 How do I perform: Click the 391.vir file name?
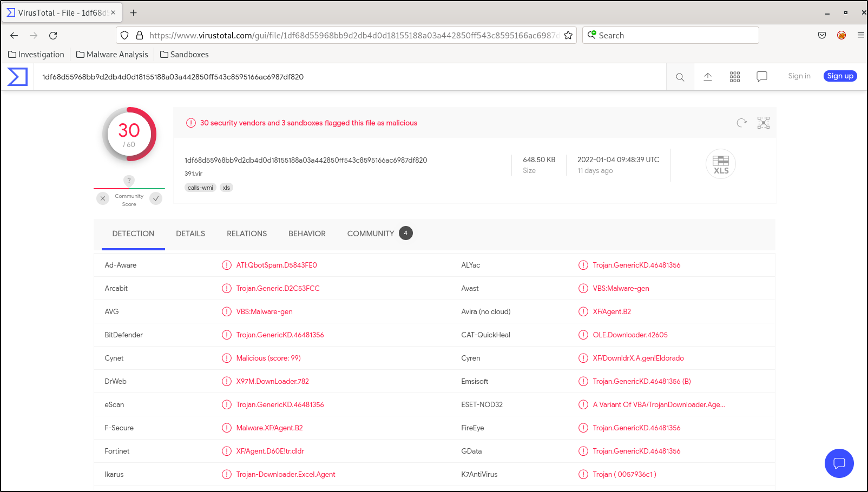(x=193, y=174)
